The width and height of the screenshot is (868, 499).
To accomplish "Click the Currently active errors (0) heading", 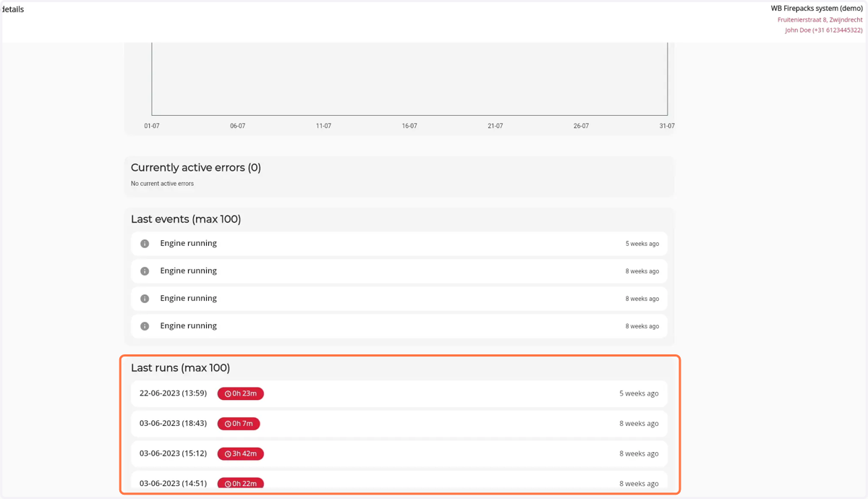I will (x=196, y=168).
